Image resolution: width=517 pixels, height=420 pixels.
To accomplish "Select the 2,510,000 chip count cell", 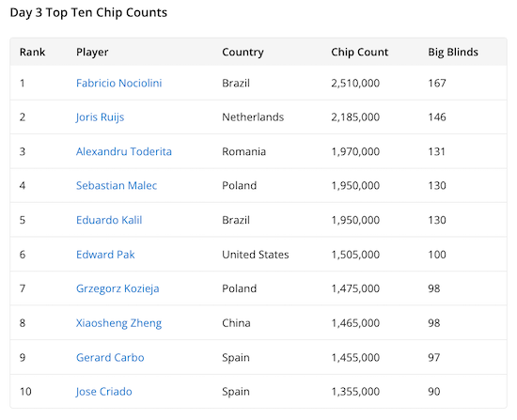I will click(x=355, y=83).
